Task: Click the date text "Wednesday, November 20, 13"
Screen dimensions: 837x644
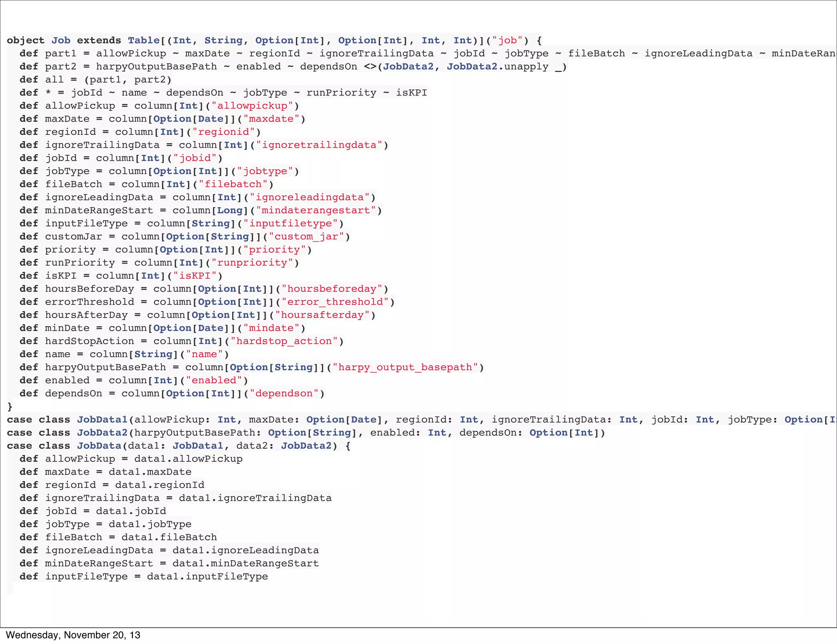Action: tap(73, 635)
